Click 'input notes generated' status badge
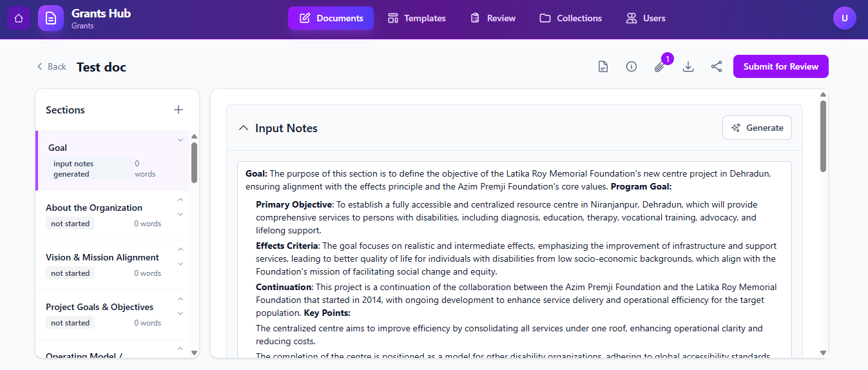Image resolution: width=868 pixels, height=370 pixels. [90, 169]
